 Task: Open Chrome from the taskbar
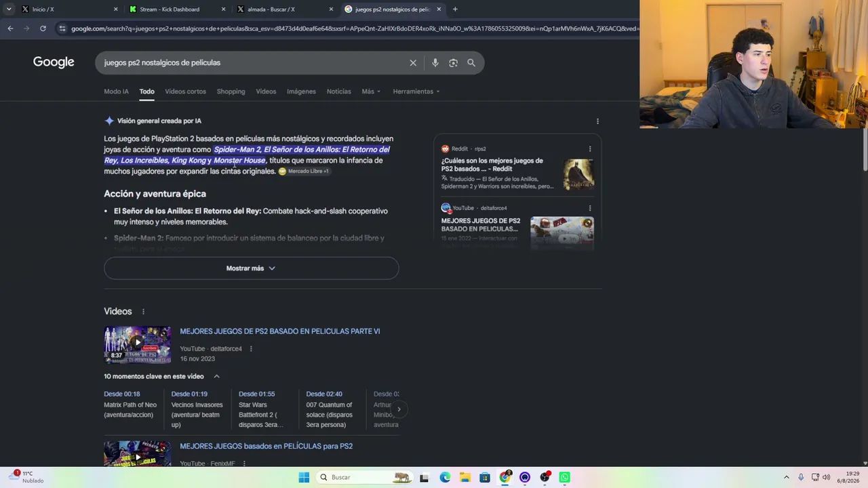pos(505,477)
